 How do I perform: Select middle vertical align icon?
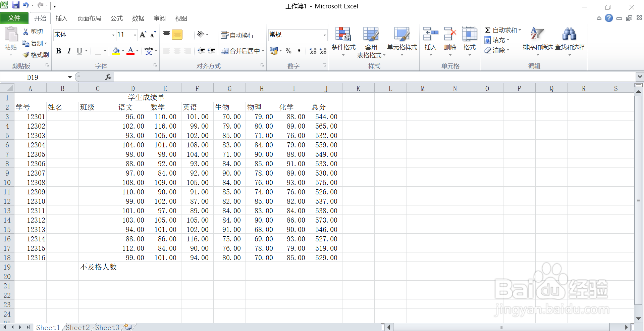click(x=177, y=34)
